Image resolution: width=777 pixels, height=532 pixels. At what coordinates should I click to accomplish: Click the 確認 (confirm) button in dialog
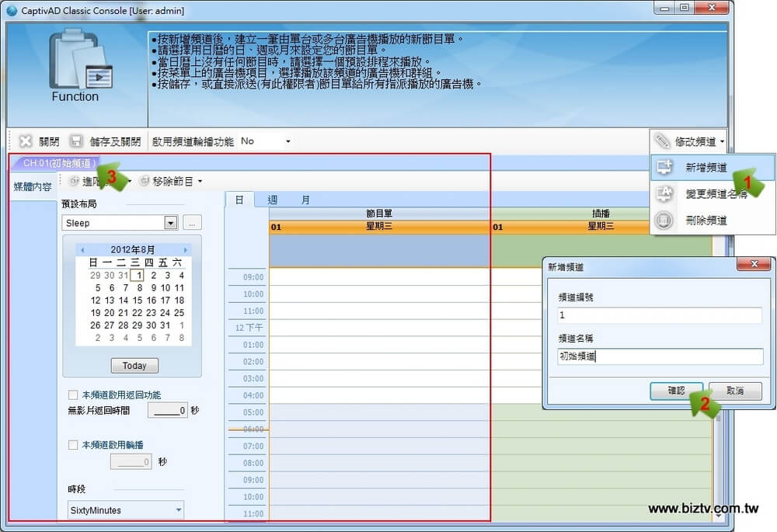[x=676, y=391]
